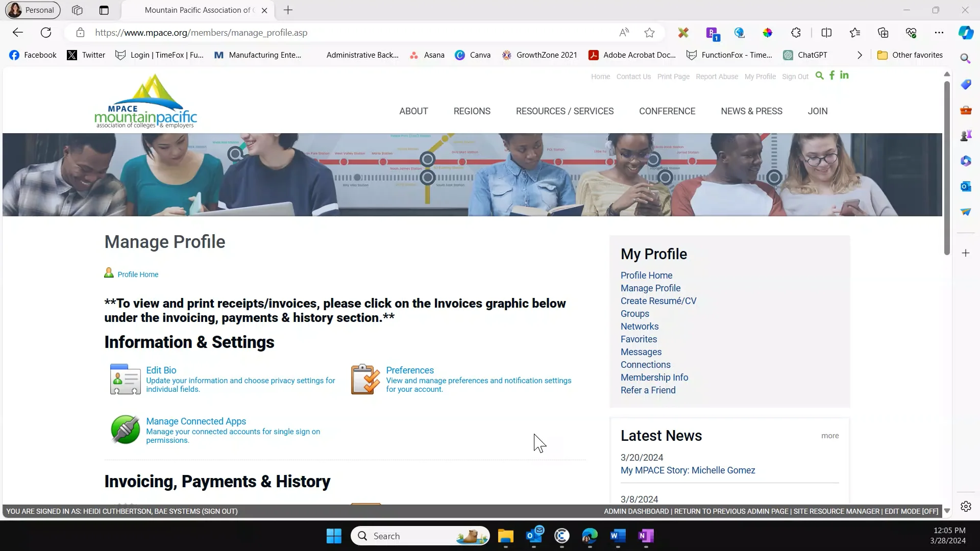Click the browser address bar URL
This screenshot has width=980, height=551.
click(201, 33)
